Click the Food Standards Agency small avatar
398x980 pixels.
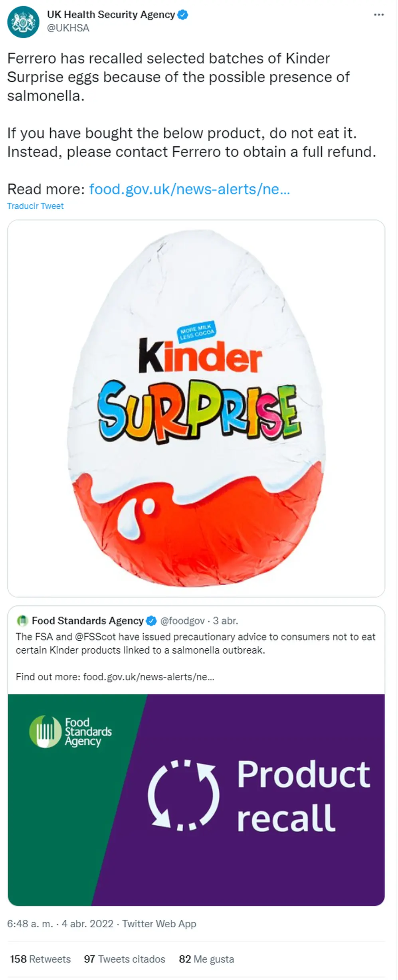(x=22, y=620)
